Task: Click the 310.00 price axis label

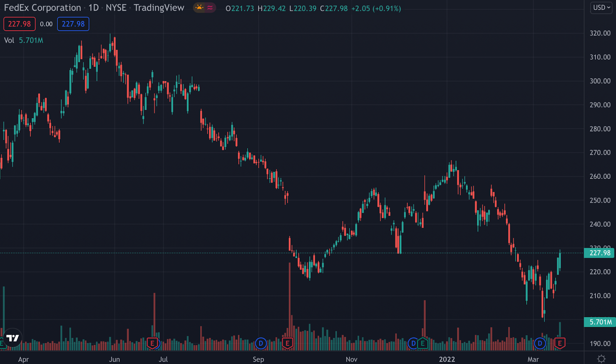Action: 600,57
